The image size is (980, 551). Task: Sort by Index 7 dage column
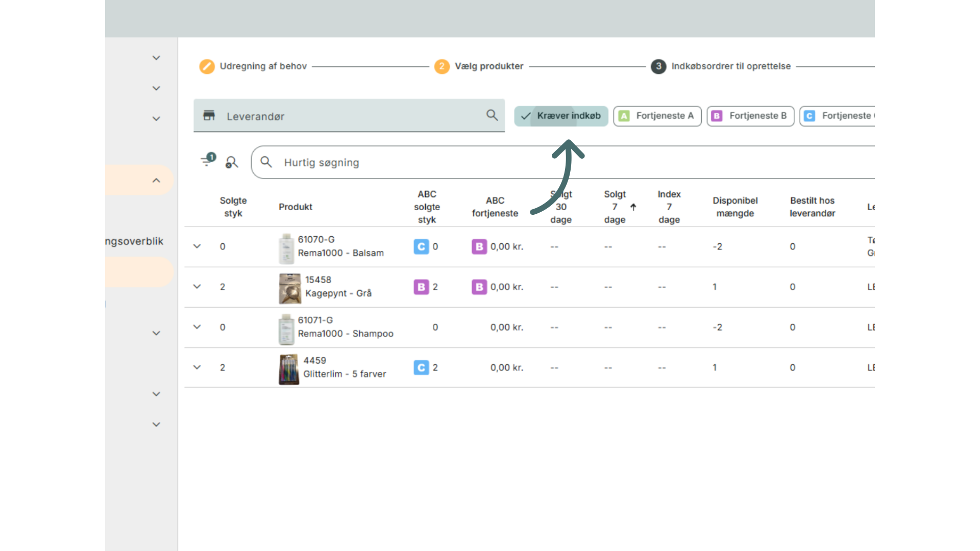point(669,207)
